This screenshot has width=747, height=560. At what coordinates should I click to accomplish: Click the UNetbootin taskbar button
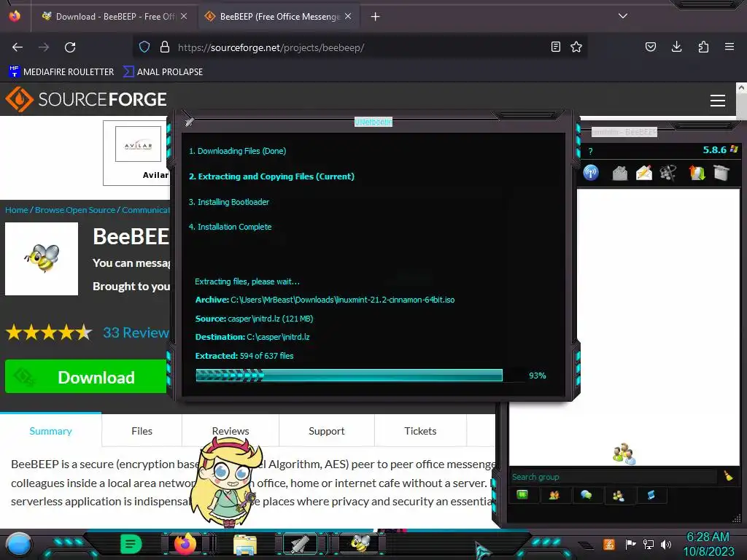300,544
